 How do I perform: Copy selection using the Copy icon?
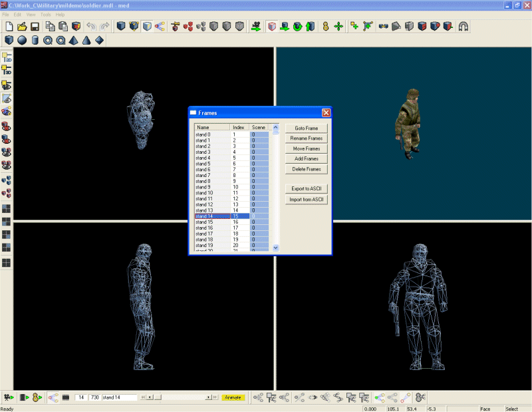[51, 27]
